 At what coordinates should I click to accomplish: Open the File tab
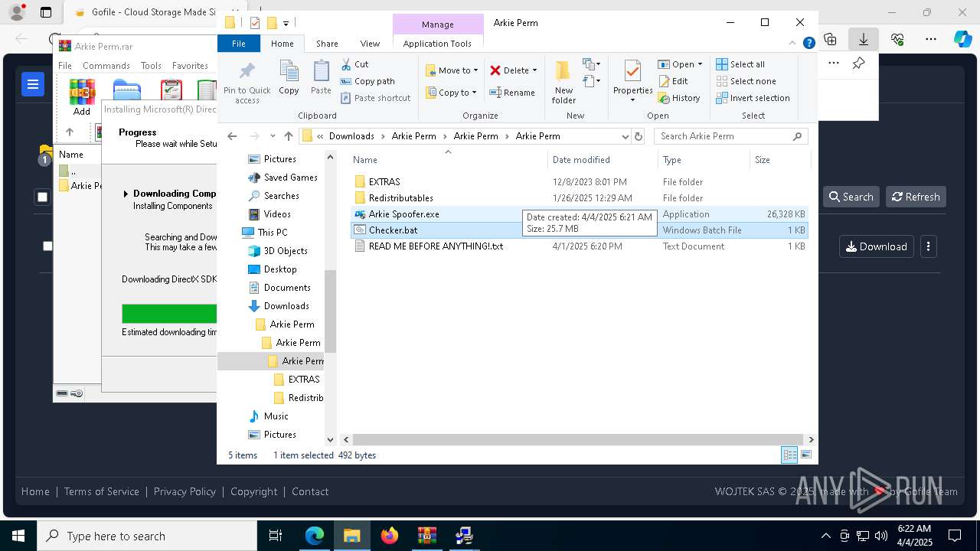(239, 44)
